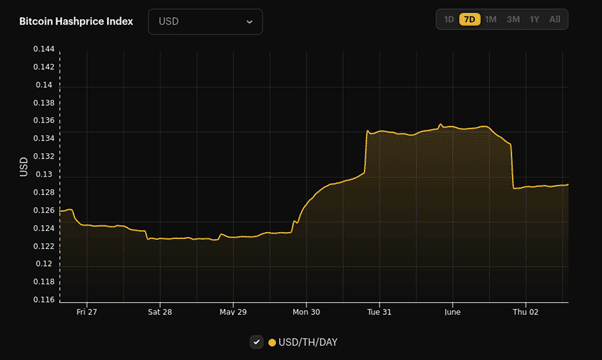Click the chart peak near June
This screenshot has width=602, height=360.
(x=440, y=124)
